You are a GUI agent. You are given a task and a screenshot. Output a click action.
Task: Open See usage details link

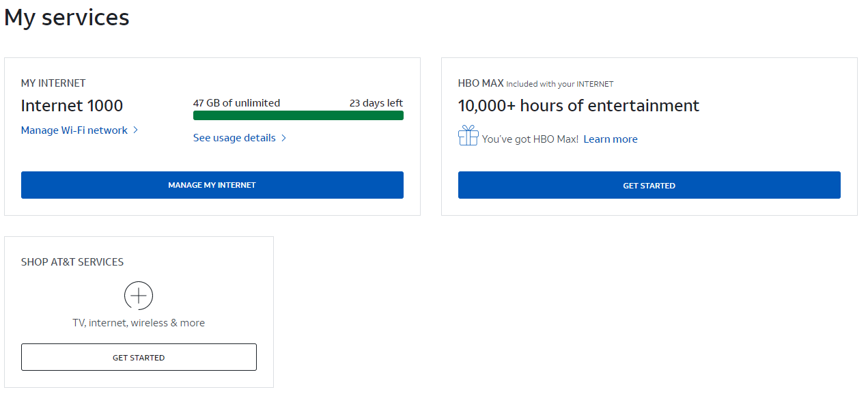pyautogui.click(x=234, y=138)
